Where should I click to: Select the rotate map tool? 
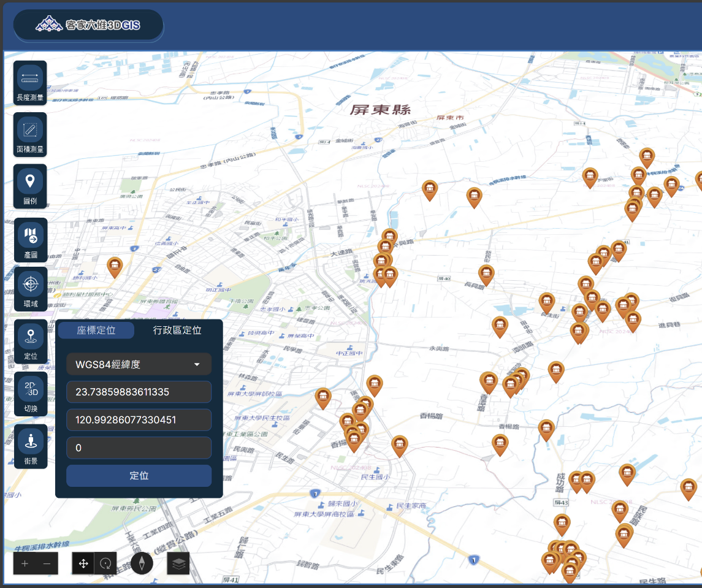click(105, 563)
